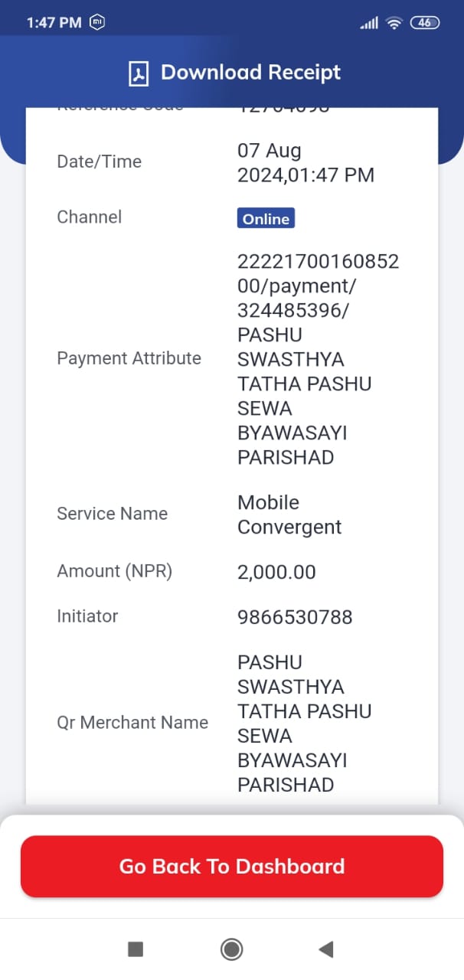This screenshot has height=980, width=464.
Task: Tap the Amount (NPR) label
Action: click(x=114, y=571)
